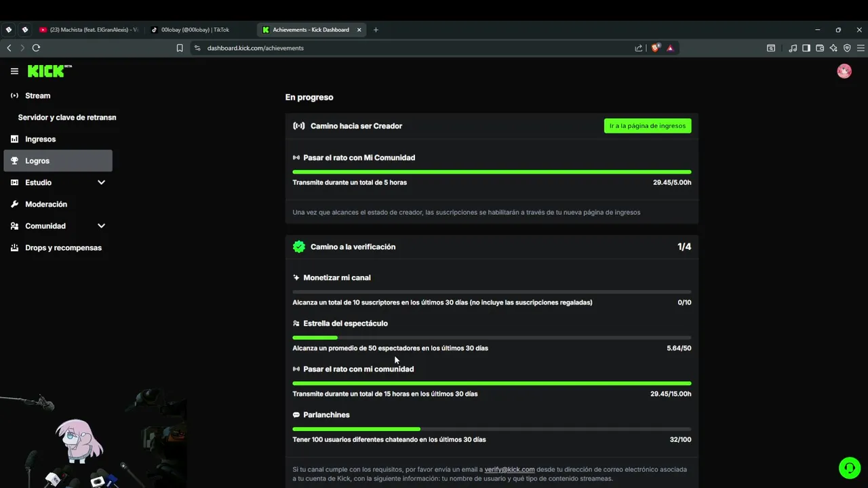868x488 pixels.
Task: Open the user profile avatar menu
Action: coord(844,71)
